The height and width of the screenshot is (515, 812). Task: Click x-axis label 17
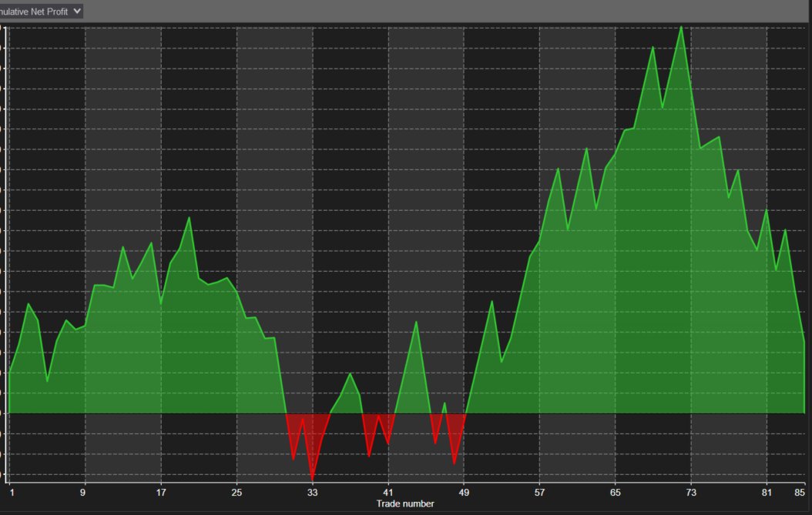click(161, 492)
